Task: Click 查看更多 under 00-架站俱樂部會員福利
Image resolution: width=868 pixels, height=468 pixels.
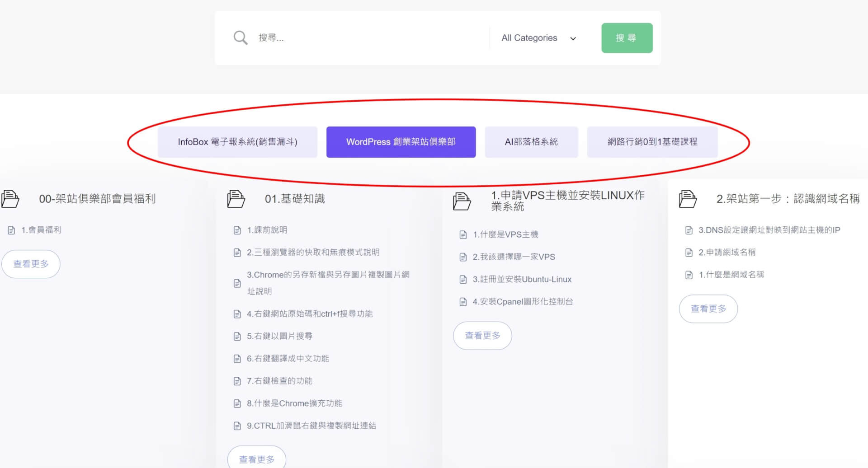Action: pos(31,264)
